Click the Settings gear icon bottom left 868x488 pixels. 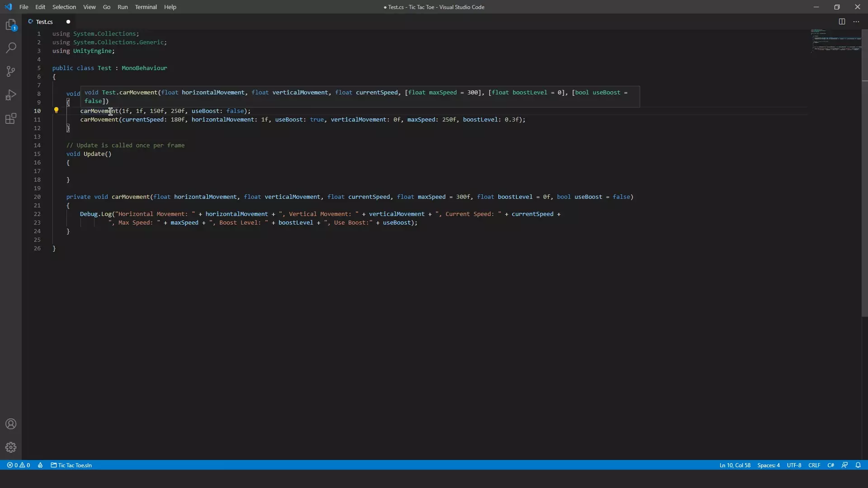click(11, 447)
